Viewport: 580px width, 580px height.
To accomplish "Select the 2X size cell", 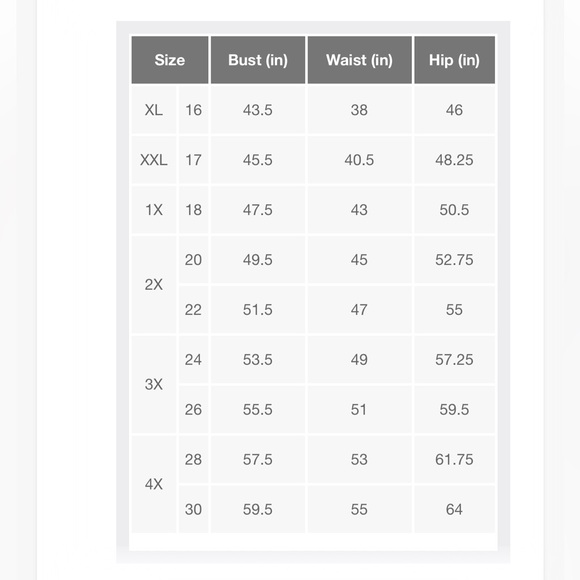I will click(x=154, y=284).
